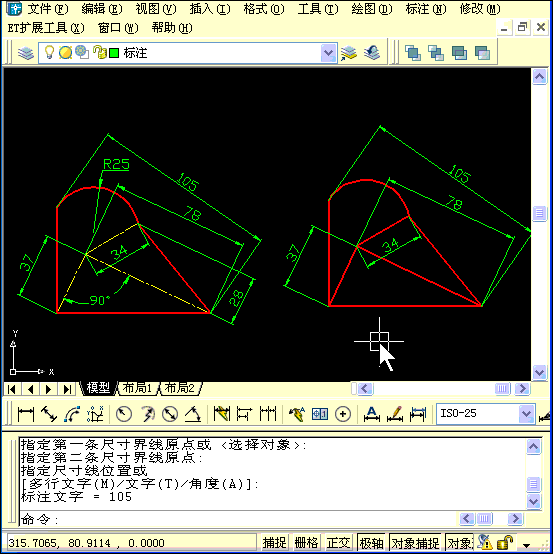Open the 窗口(W) menu
The width and height of the screenshot is (553, 554).
118,28
